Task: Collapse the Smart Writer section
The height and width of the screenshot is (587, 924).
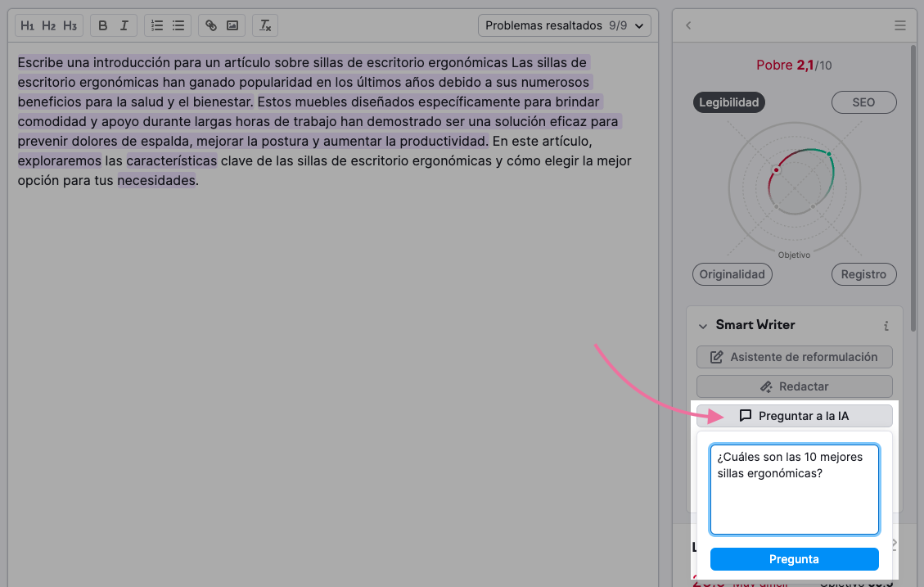Action: coord(703,325)
